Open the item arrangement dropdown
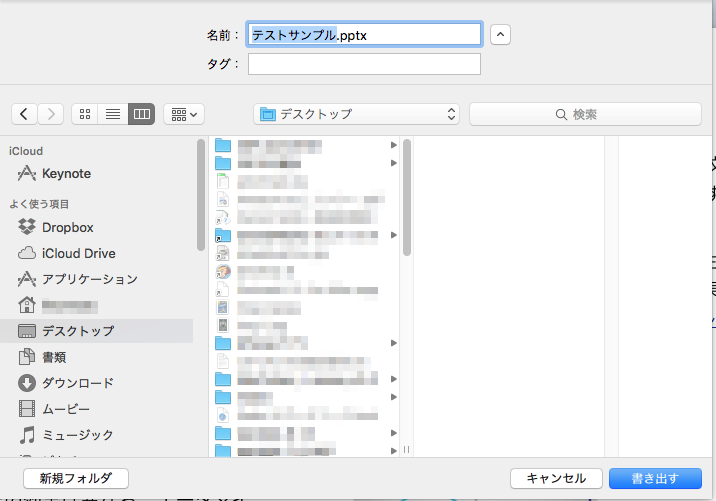 pos(184,114)
